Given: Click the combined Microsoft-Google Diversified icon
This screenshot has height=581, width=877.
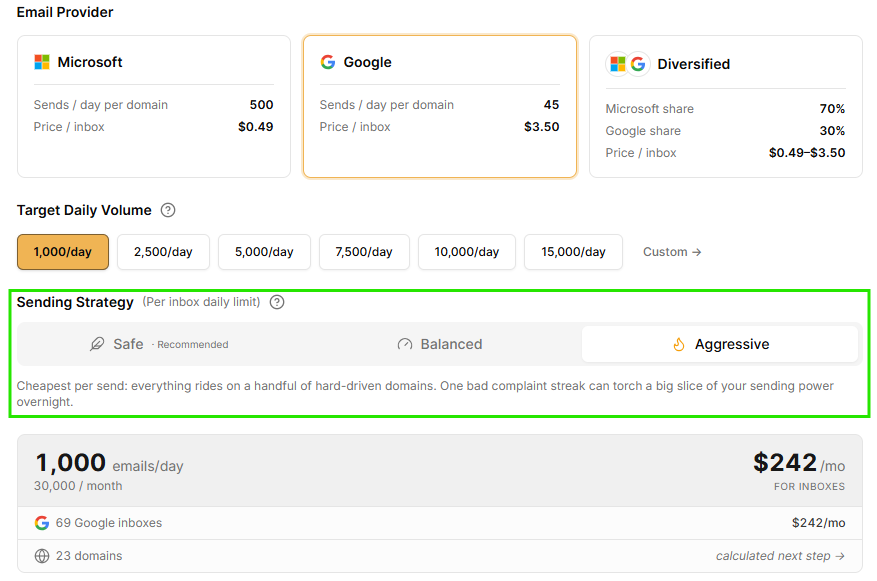Looking at the screenshot, I should point(628,64).
